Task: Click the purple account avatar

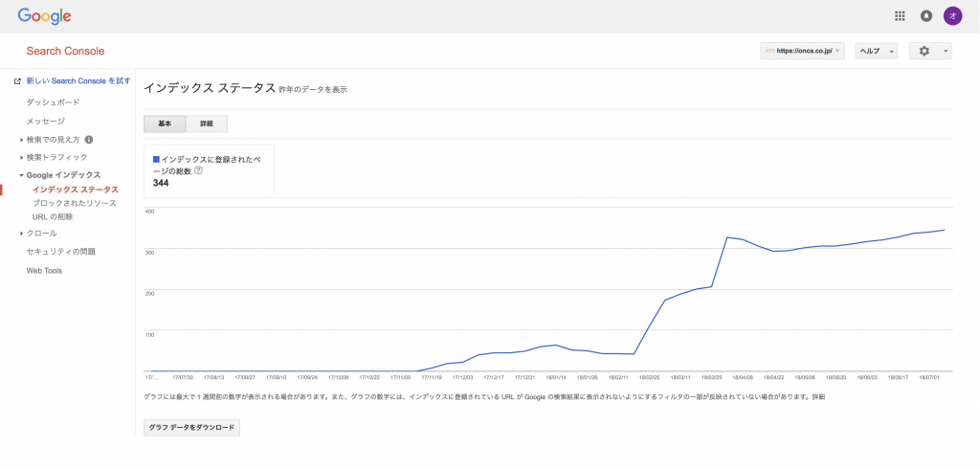Action: (952, 15)
